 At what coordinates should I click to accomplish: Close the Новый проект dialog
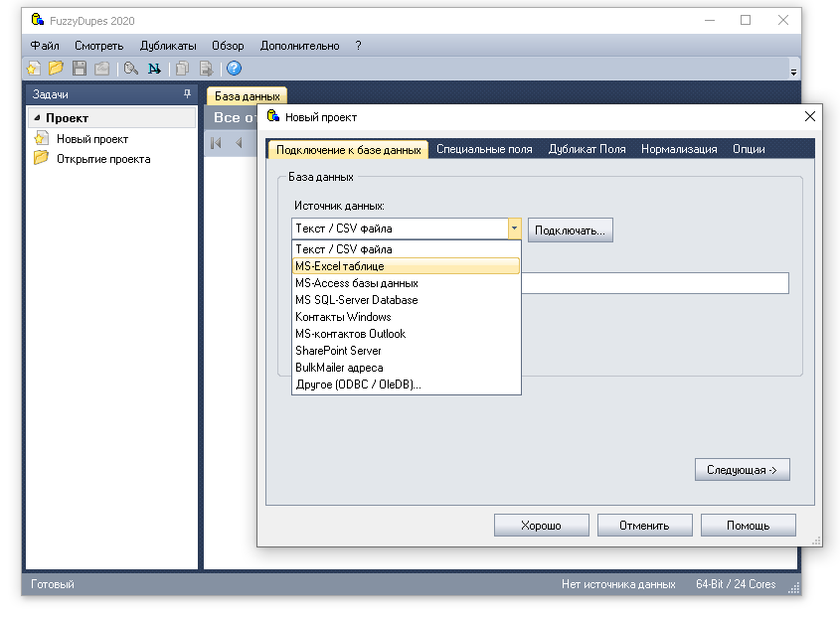[810, 116]
